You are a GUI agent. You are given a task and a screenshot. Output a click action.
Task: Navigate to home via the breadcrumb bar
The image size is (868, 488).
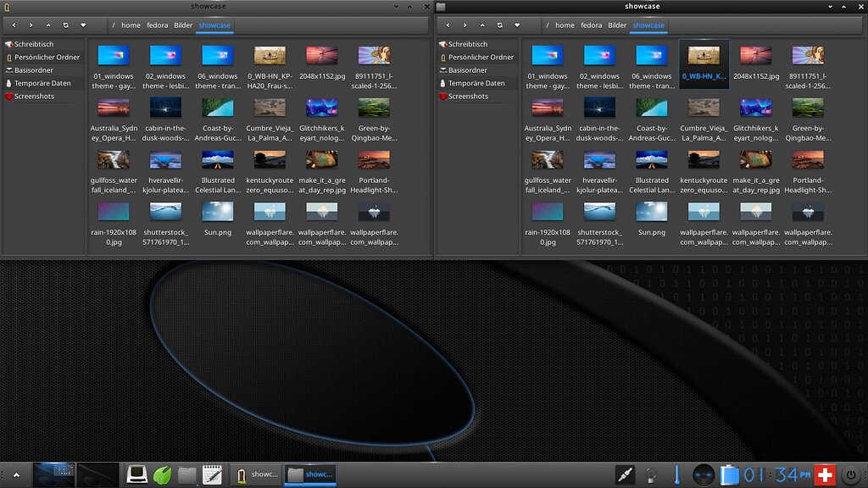129,25
